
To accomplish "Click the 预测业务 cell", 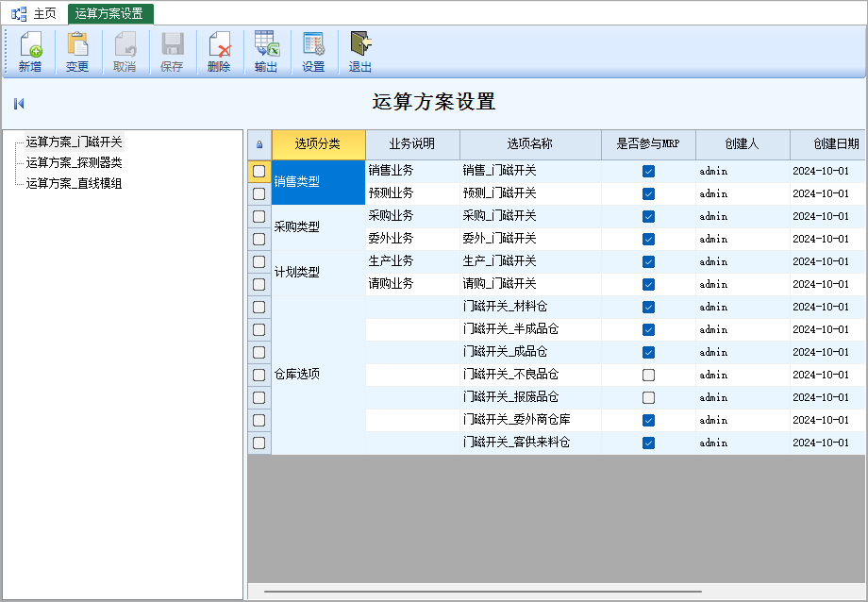I will [x=412, y=193].
